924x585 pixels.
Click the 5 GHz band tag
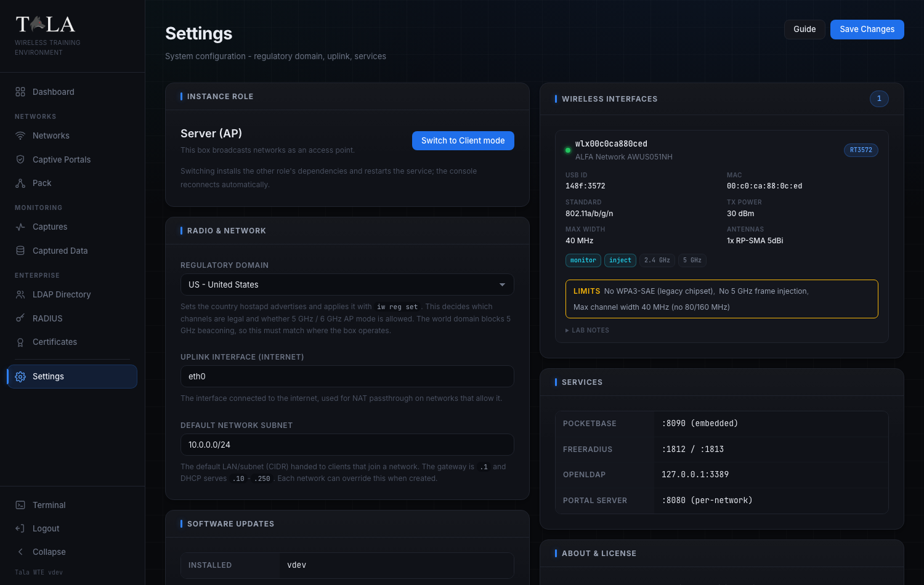click(x=692, y=260)
